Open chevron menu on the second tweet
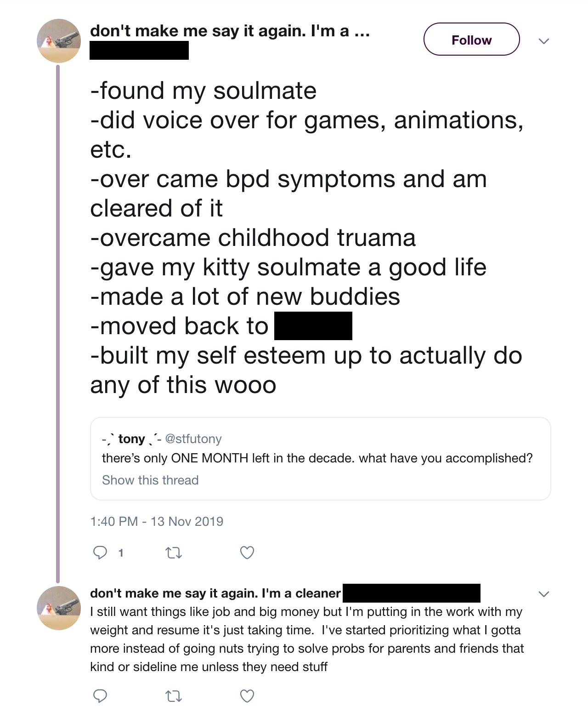The image size is (588, 712). [x=544, y=594]
